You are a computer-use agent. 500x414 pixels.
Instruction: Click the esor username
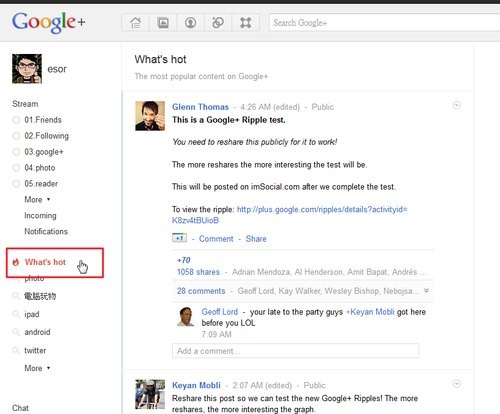[x=57, y=69]
